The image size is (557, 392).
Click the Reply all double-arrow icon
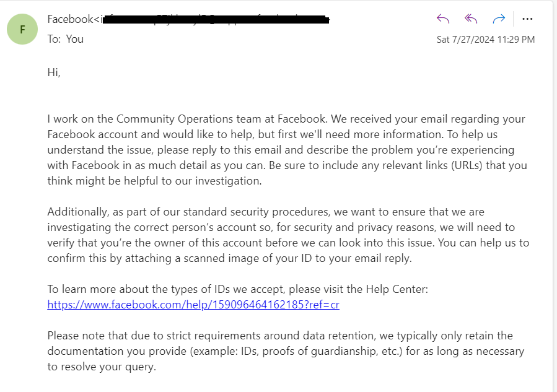coord(471,19)
